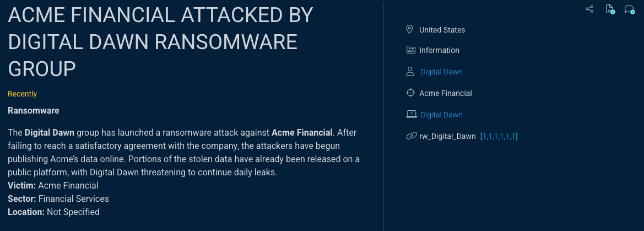This screenshot has height=231, width=644.
Task: Click the crosshair target icon
Action: (410, 93)
